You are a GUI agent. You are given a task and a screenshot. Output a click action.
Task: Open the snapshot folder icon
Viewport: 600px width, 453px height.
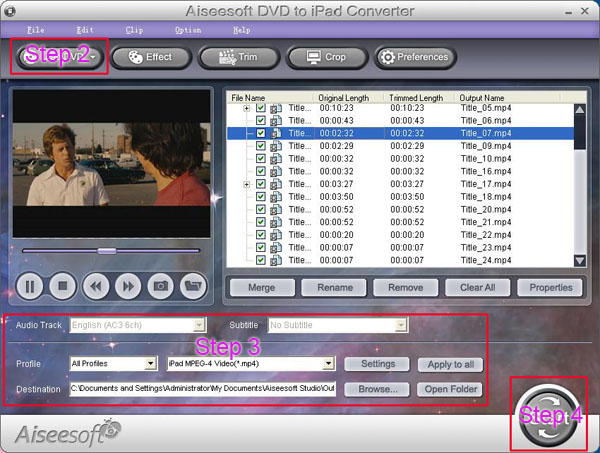tap(191, 286)
